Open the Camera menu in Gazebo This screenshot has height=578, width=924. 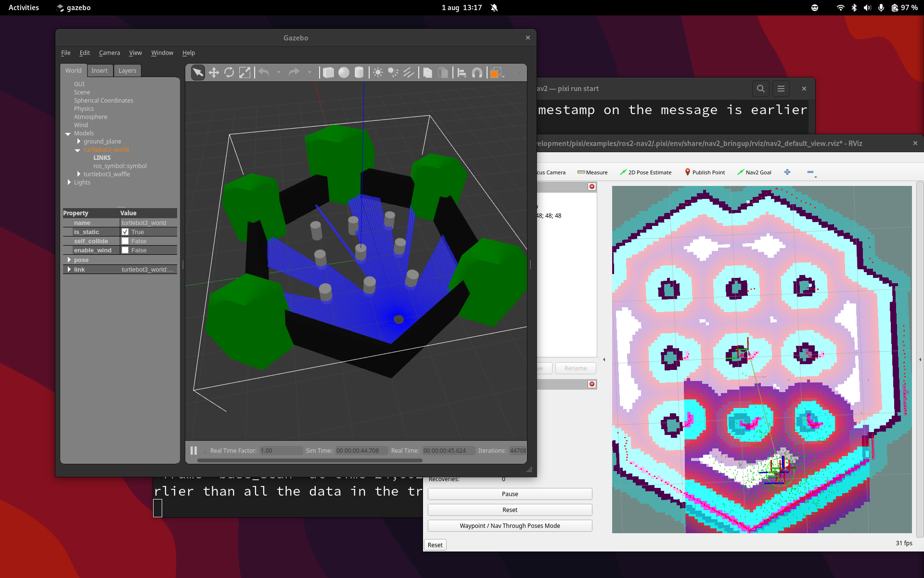point(109,53)
